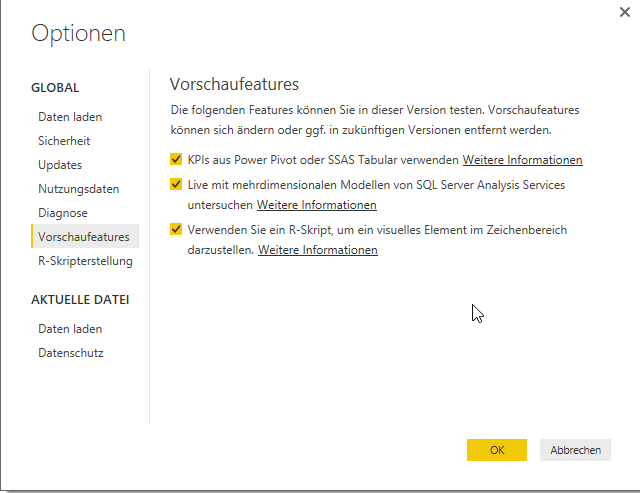Open Datenschutz settings for current file
Image resolution: width=640 pixels, height=493 pixels.
click(71, 353)
